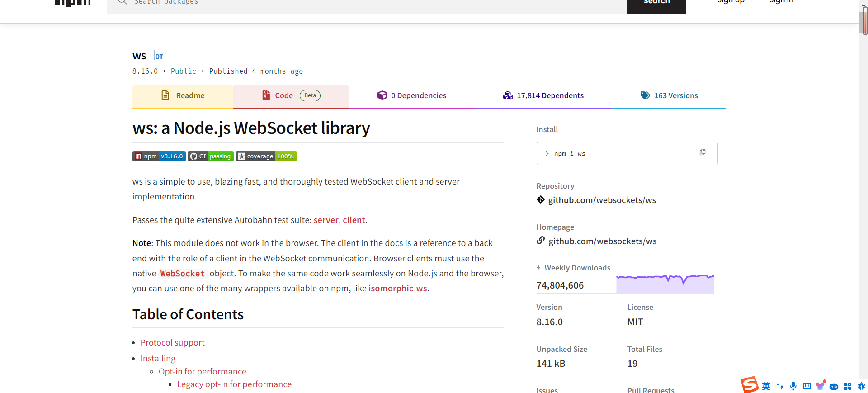Click the microphone icon in the IME toolbar

[793, 386]
